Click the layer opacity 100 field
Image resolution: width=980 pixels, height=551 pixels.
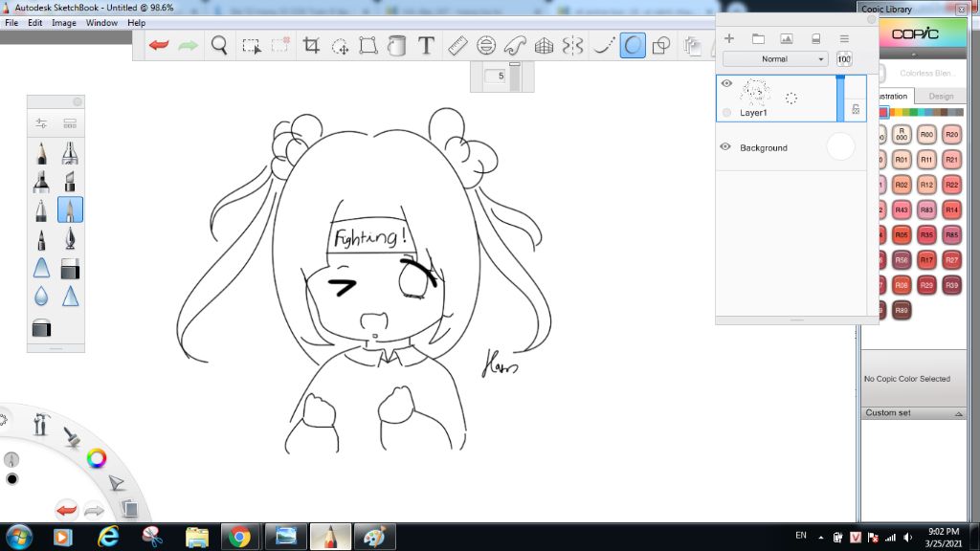(844, 59)
